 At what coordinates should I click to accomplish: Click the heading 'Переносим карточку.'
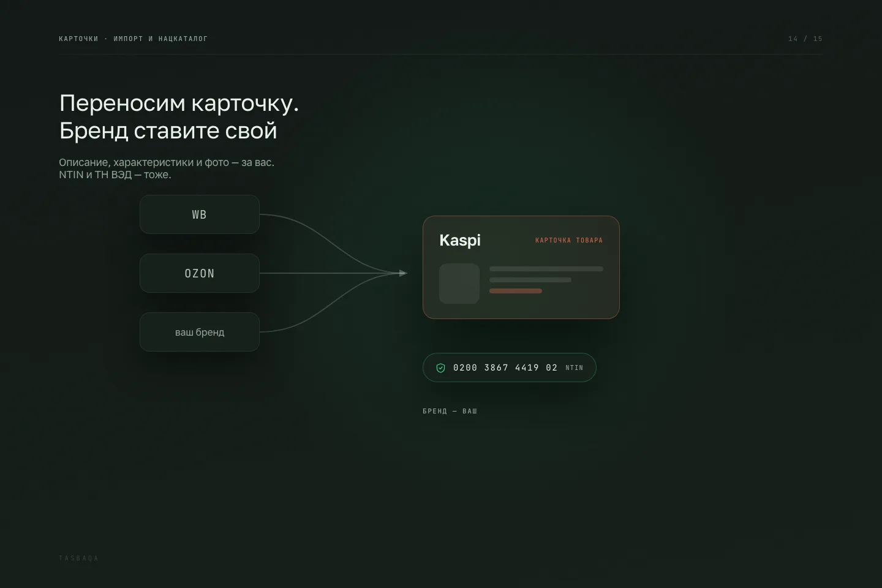pyautogui.click(x=179, y=103)
